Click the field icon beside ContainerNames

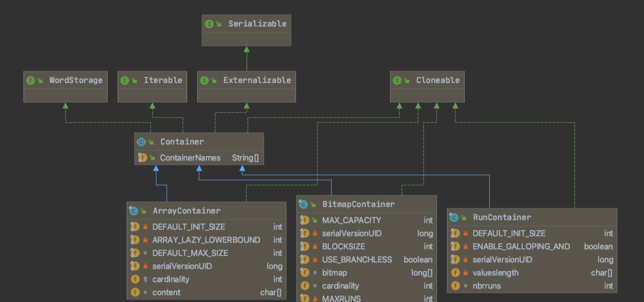pyautogui.click(x=142, y=158)
